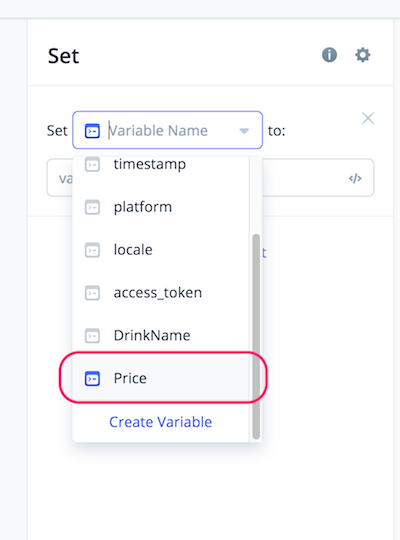Select the timestamp variable option
Viewport: 400px width, 540px height.
[161, 164]
